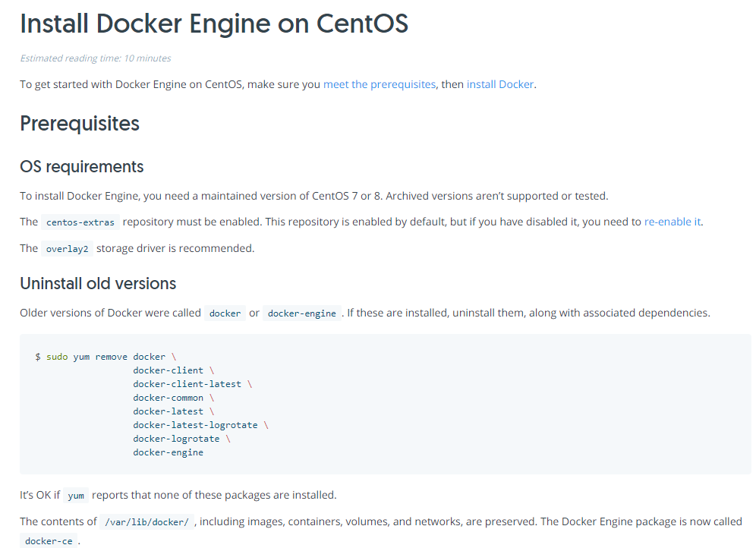Select the 'centos-extras' inline code
The image size is (756, 548).
80,222
